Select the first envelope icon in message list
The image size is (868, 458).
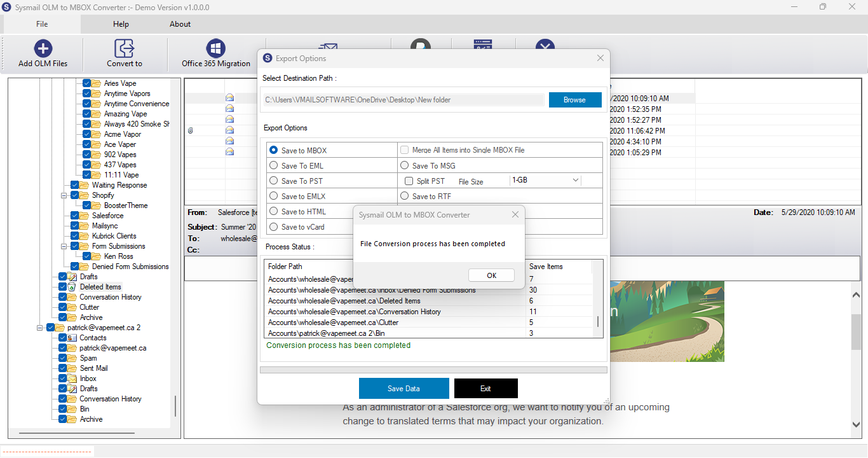229,98
